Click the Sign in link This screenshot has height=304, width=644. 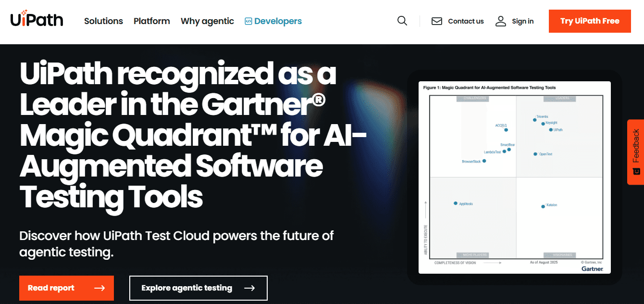coord(523,21)
